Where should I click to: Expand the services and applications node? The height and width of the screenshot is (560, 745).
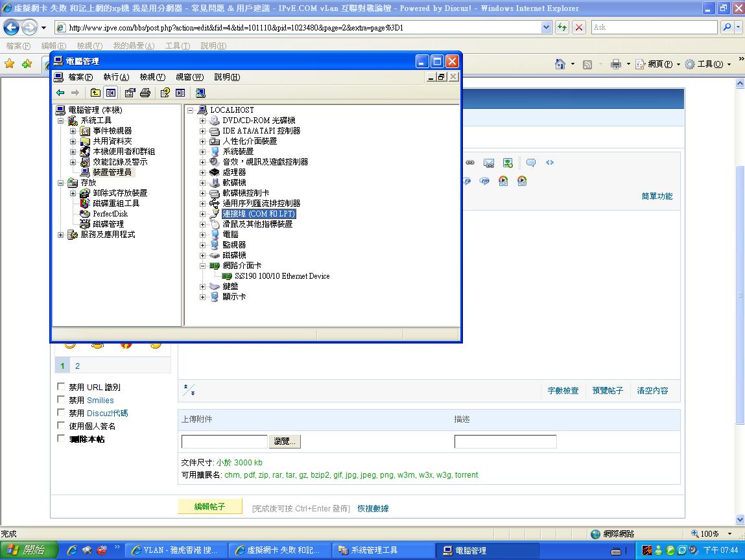tap(60, 235)
